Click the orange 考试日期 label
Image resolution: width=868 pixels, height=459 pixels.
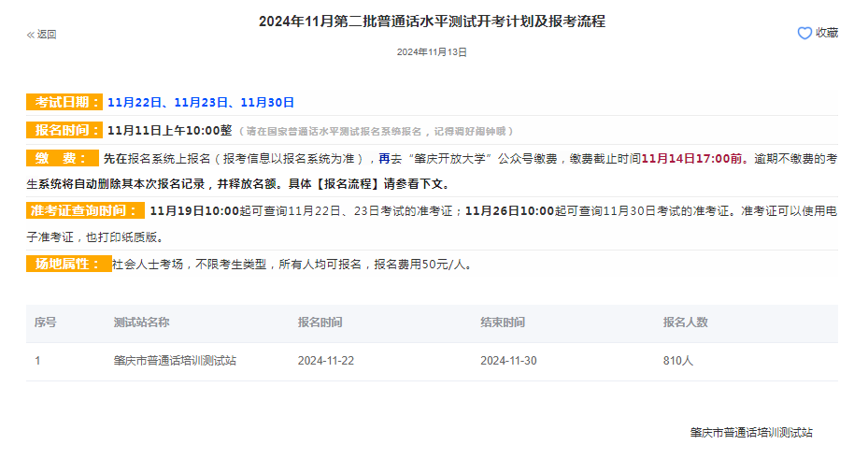(64, 102)
